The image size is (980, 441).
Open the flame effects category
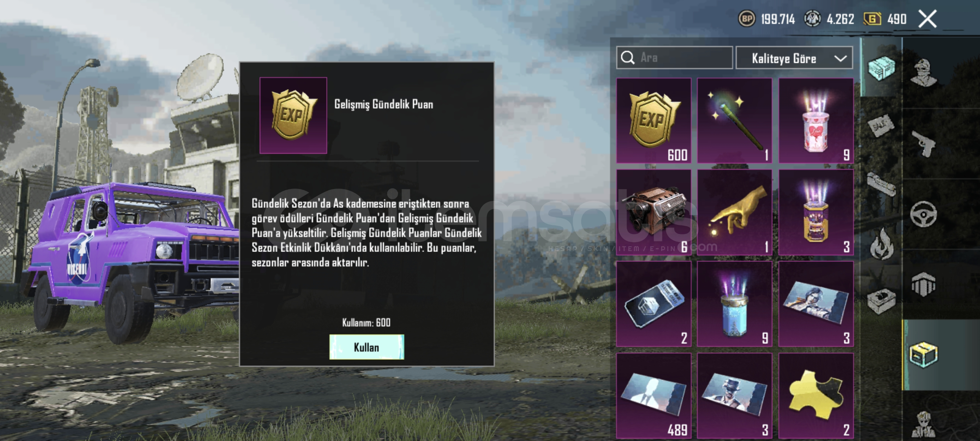point(882,244)
